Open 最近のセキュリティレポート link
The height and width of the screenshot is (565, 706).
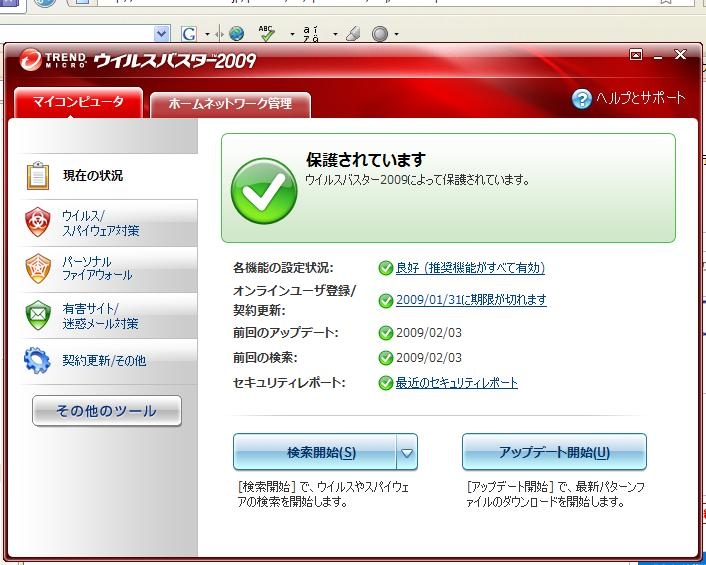(456, 383)
